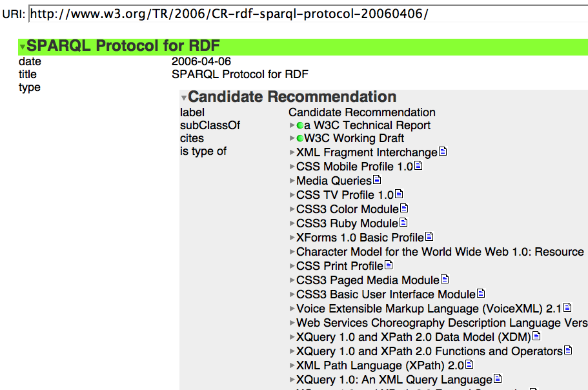Click document icon after VoiceXML 2.1 entry
This screenshot has height=390, width=588.
pos(568,308)
